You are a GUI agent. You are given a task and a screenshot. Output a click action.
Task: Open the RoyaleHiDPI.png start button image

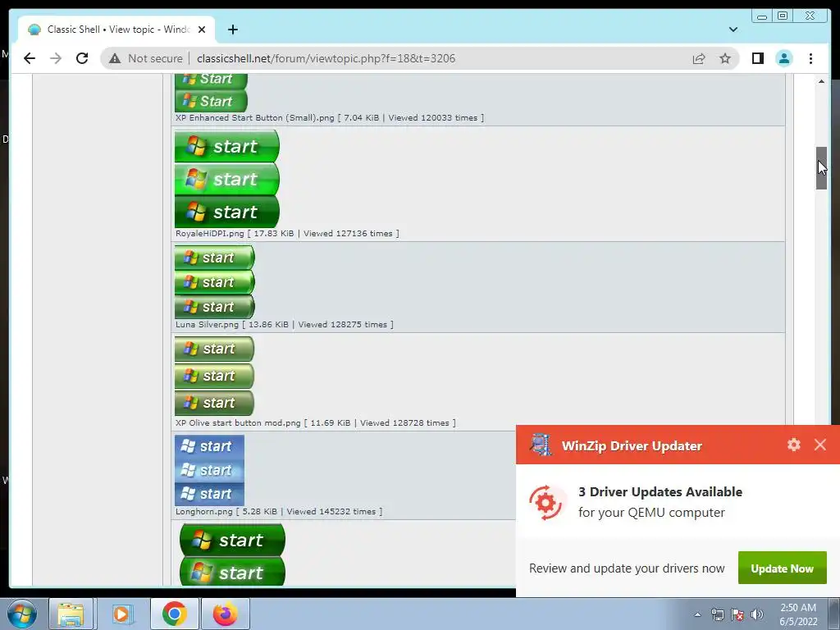226,179
